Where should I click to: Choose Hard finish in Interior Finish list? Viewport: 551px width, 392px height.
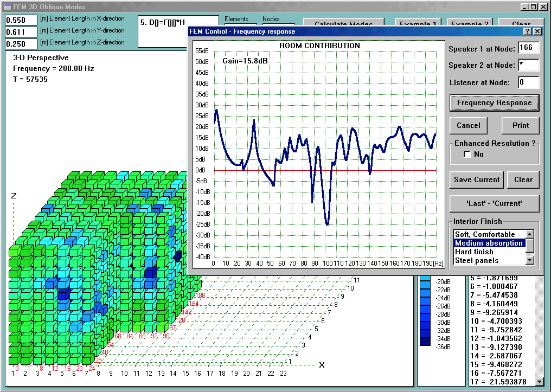[489, 252]
